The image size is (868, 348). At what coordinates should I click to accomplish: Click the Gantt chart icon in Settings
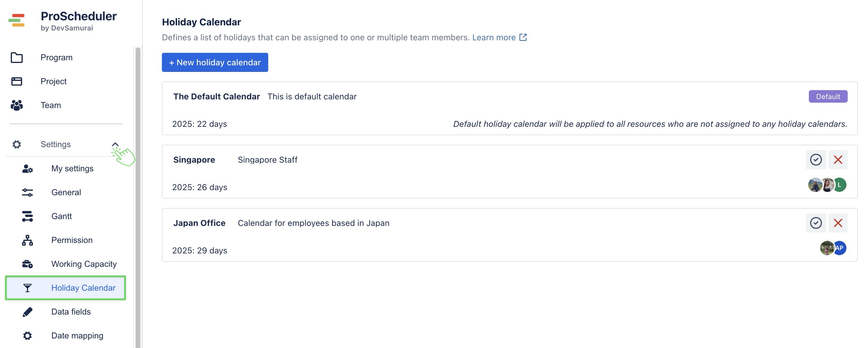click(27, 216)
